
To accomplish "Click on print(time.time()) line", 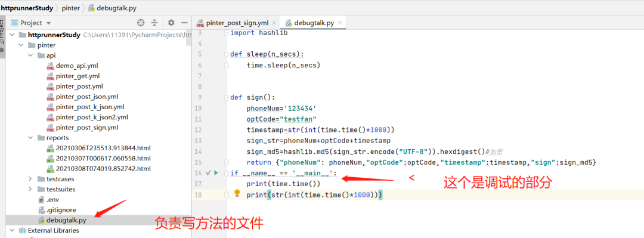I will 283,184.
